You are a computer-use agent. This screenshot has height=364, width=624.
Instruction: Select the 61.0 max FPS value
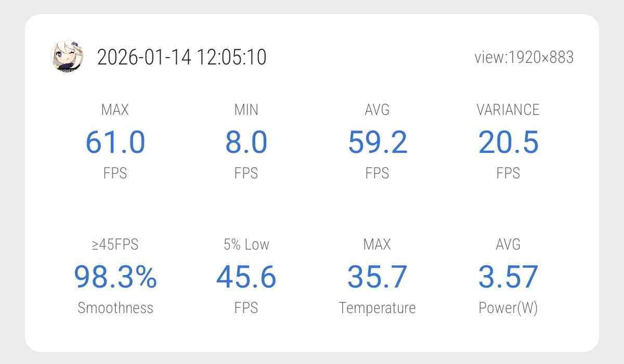click(x=115, y=142)
